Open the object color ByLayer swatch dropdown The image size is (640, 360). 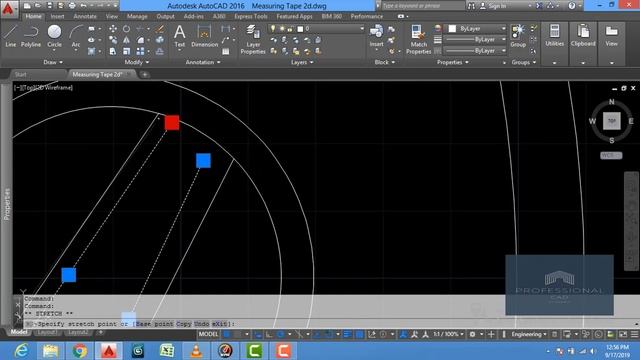[x=476, y=29]
